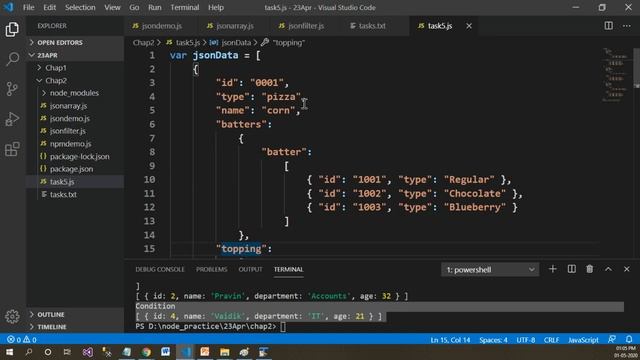Split the terminal pane
640x360 pixels.
click(571, 269)
